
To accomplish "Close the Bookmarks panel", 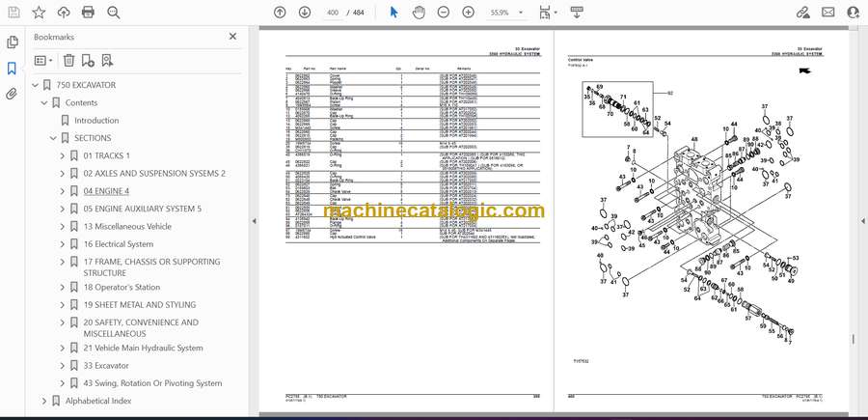I will [232, 37].
